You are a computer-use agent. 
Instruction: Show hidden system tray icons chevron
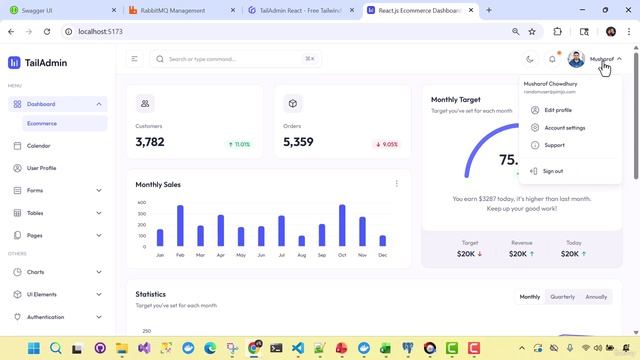(522, 348)
